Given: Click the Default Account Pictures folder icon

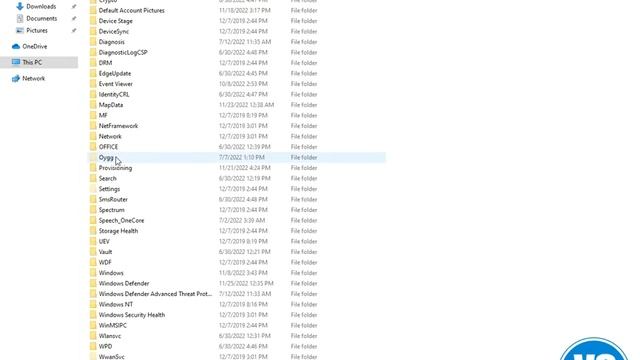Looking at the screenshot, I should [93, 10].
